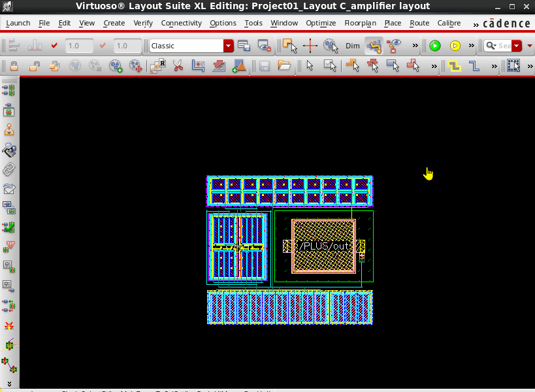535x392 pixels.
Task: Open the Classic workspace dropdown
Action: pyautogui.click(x=228, y=46)
